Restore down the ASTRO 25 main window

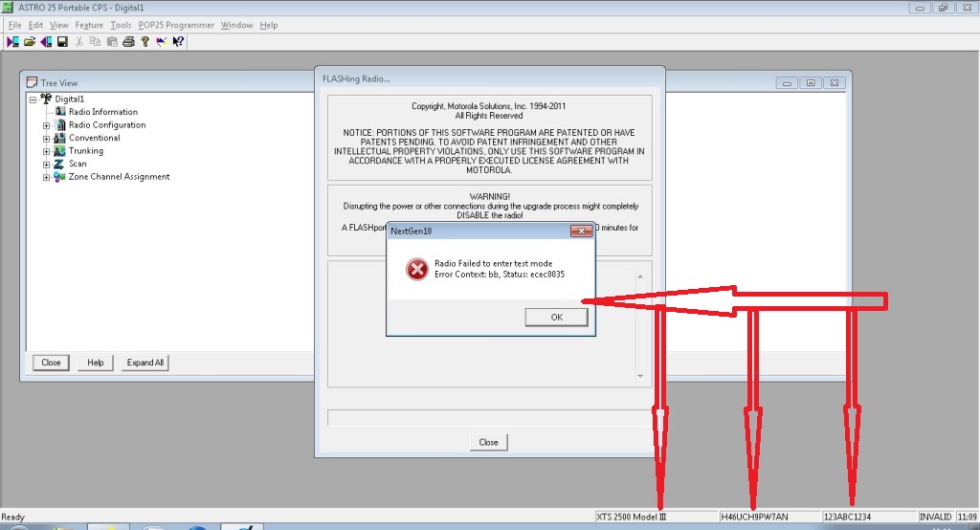pyautogui.click(x=943, y=8)
